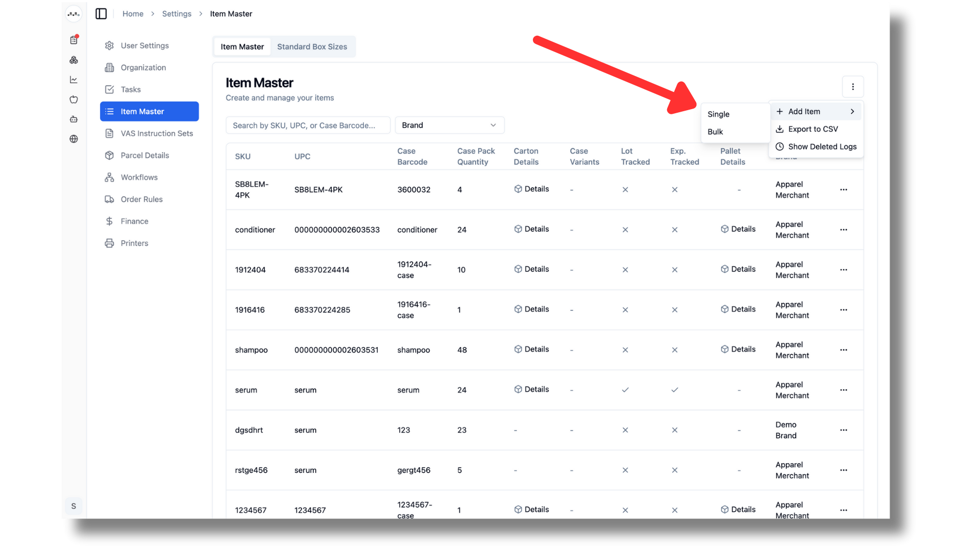This screenshot has height=551, width=980.
Task: Select the Item Master tab
Action: (x=242, y=46)
